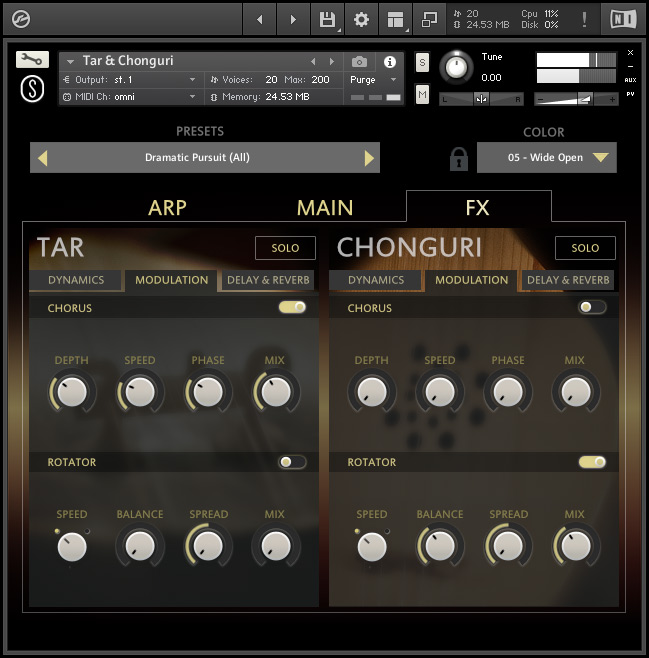The image size is (649, 658).
Task: Toggle Tar Rotator speed switch knob
Action: pos(72,546)
